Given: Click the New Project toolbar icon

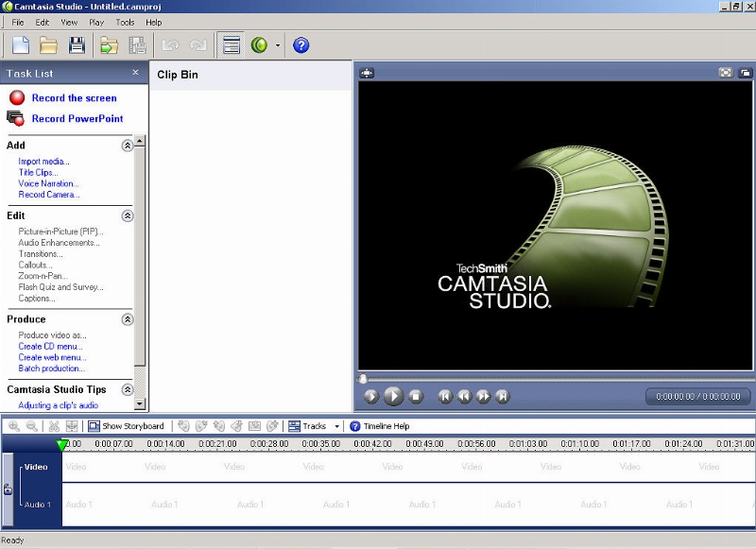Looking at the screenshot, I should coord(21,44).
